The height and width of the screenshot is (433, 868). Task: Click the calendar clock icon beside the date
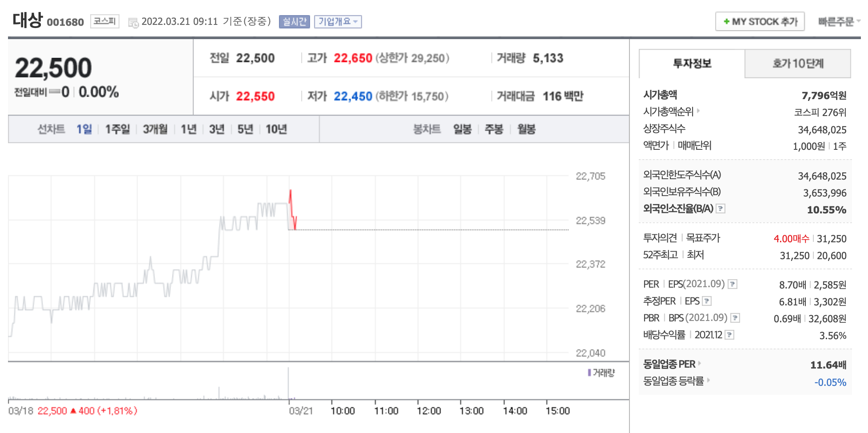click(133, 23)
